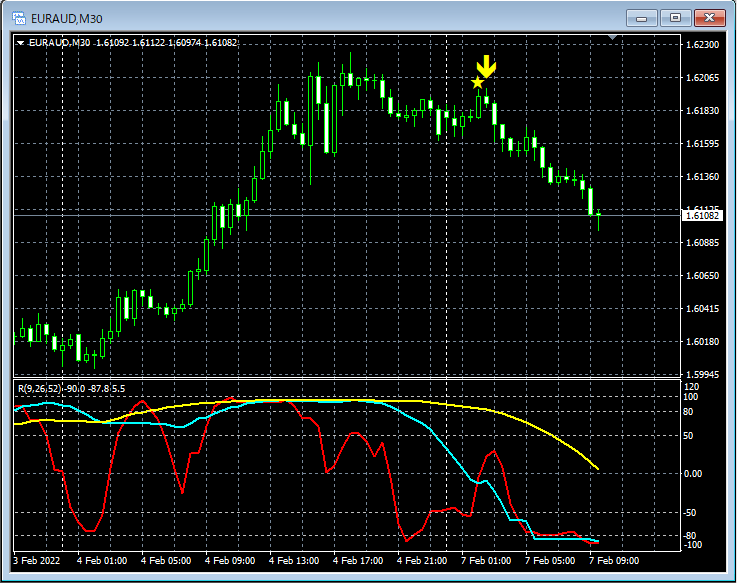Click price scale value 1.62300
Viewport: 738px width, 583px height.
[x=703, y=45]
